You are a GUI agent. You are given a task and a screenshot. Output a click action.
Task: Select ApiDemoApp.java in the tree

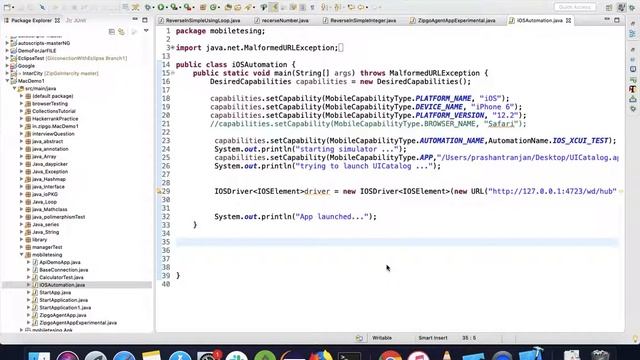(60, 262)
